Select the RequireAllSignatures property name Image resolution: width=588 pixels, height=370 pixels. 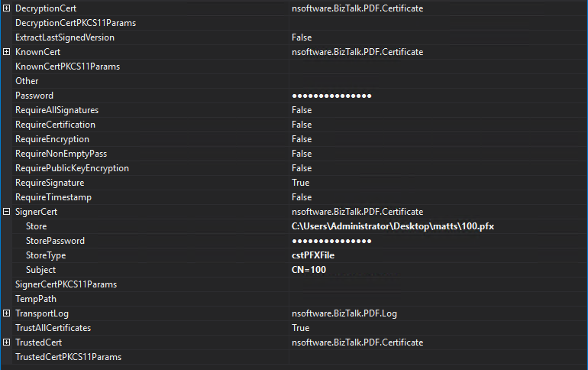point(57,110)
